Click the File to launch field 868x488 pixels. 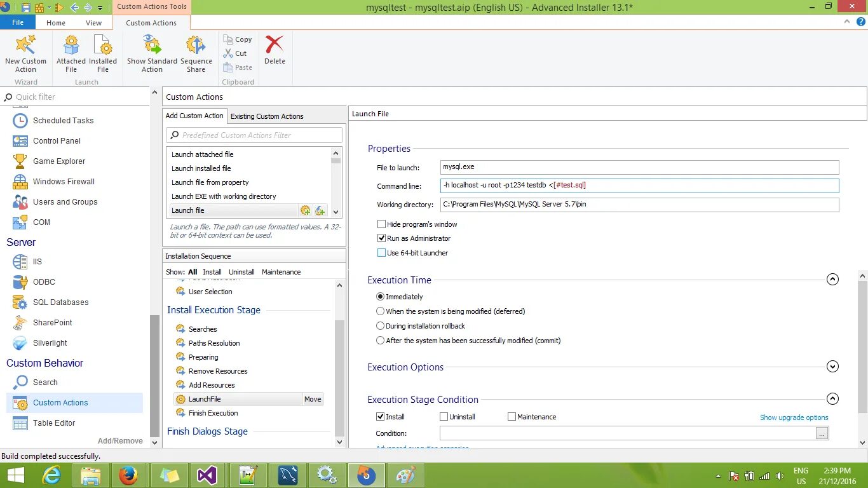pyautogui.click(x=639, y=167)
